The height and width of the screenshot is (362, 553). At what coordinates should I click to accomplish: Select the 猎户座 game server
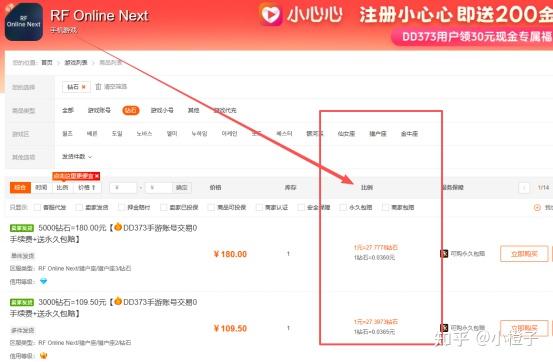(x=378, y=134)
